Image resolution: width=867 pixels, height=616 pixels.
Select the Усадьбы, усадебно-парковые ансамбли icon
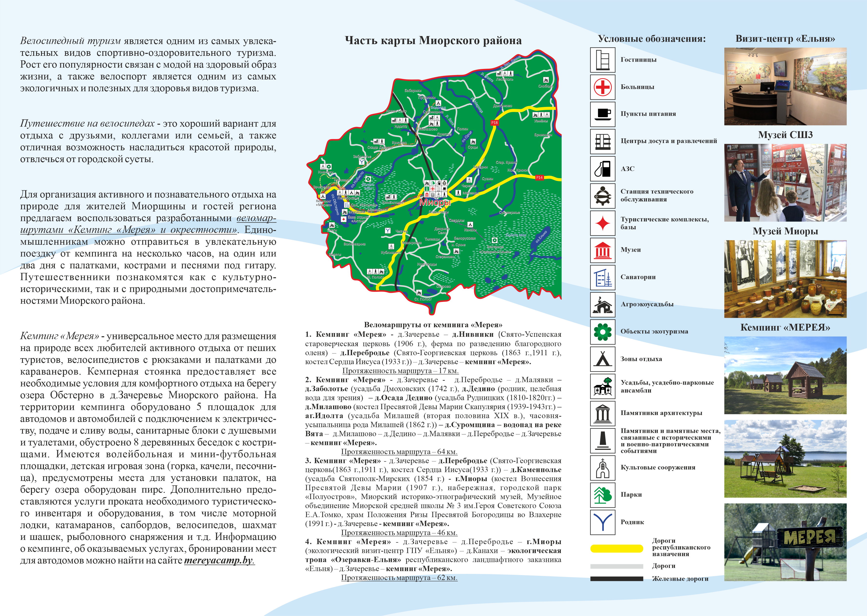[602, 386]
